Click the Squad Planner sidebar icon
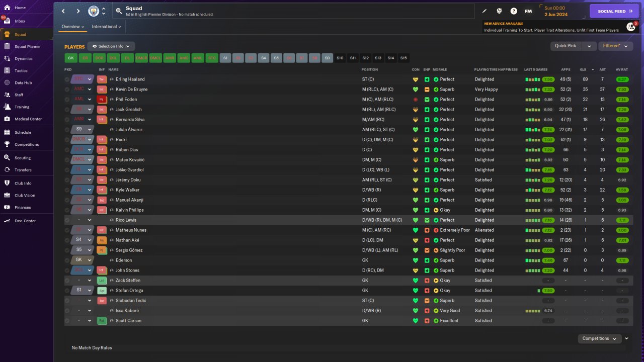 click(7, 46)
